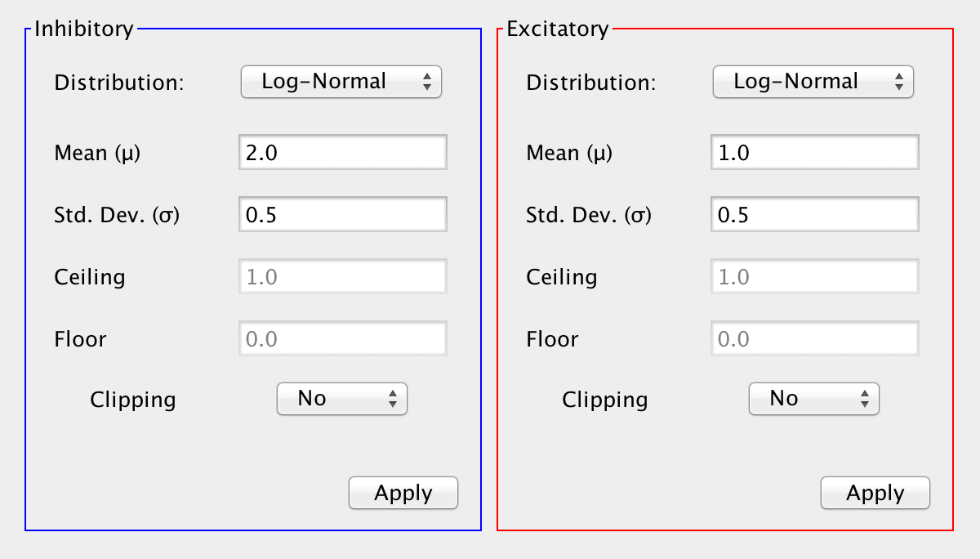Focus the Excitatory Mean (μ) field

click(815, 153)
